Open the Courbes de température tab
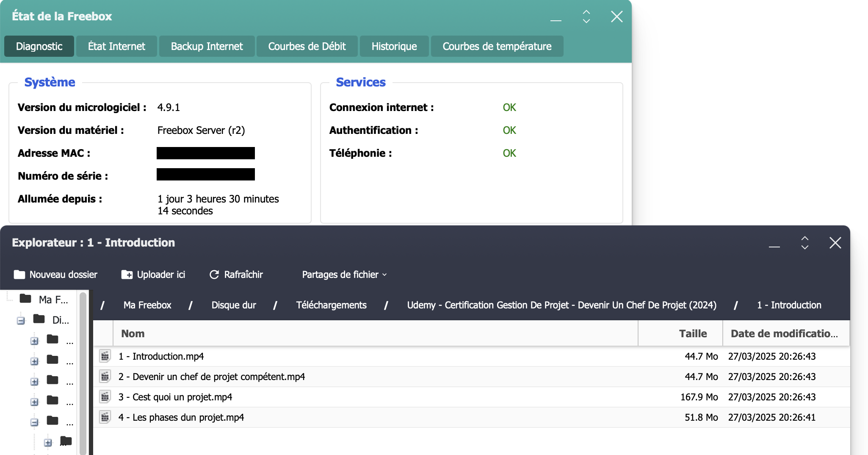Image resolution: width=868 pixels, height=455 pixels. pyautogui.click(x=497, y=46)
